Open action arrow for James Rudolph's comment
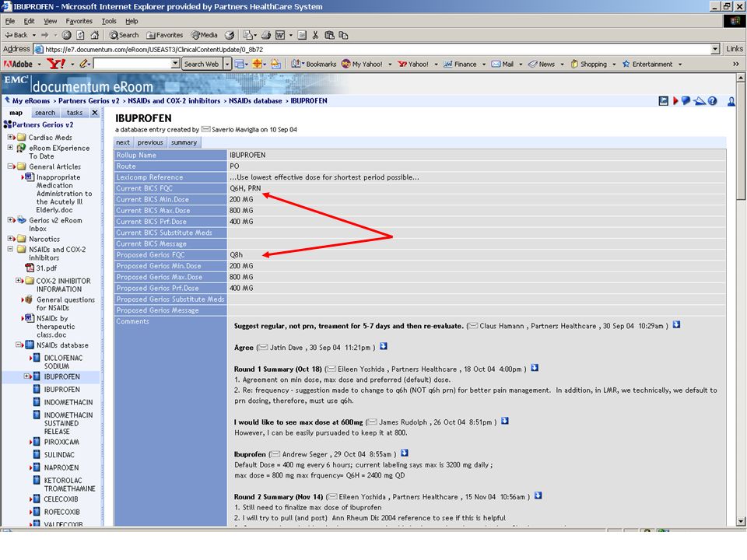The width and height of the screenshot is (747, 560). (505, 422)
